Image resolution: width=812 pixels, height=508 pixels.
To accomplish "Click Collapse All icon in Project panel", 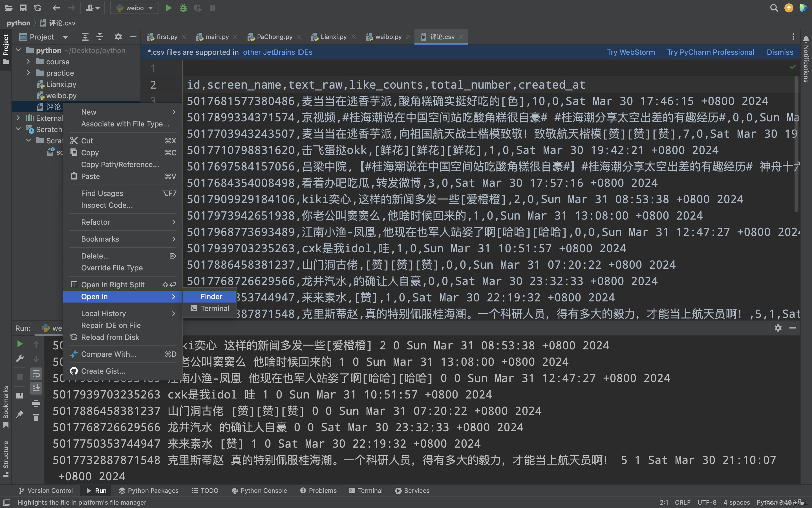I will click(x=100, y=37).
